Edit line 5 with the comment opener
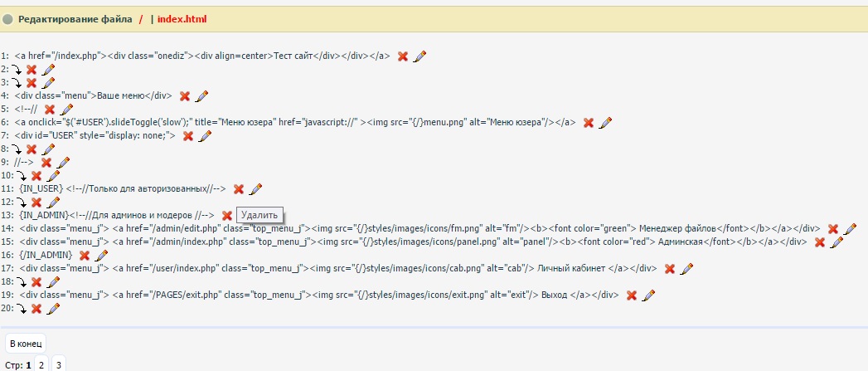This screenshot has width=868, height=371. pos(65,109)
